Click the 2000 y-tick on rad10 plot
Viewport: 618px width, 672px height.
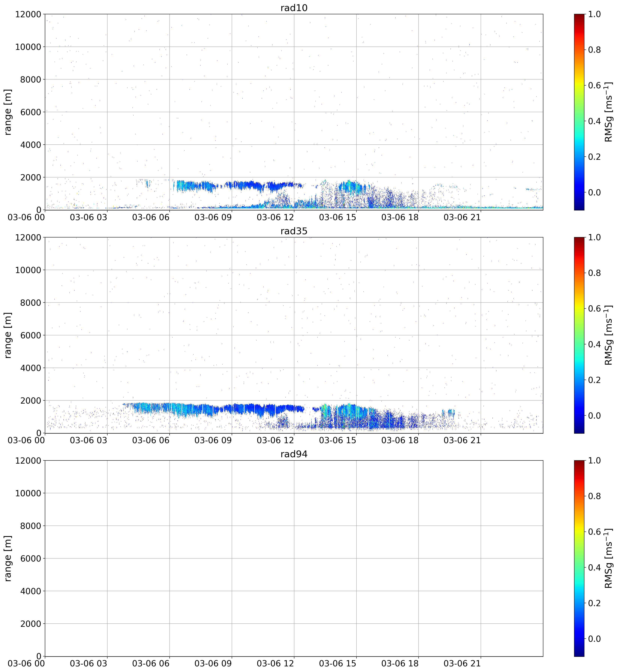[30, 177]
